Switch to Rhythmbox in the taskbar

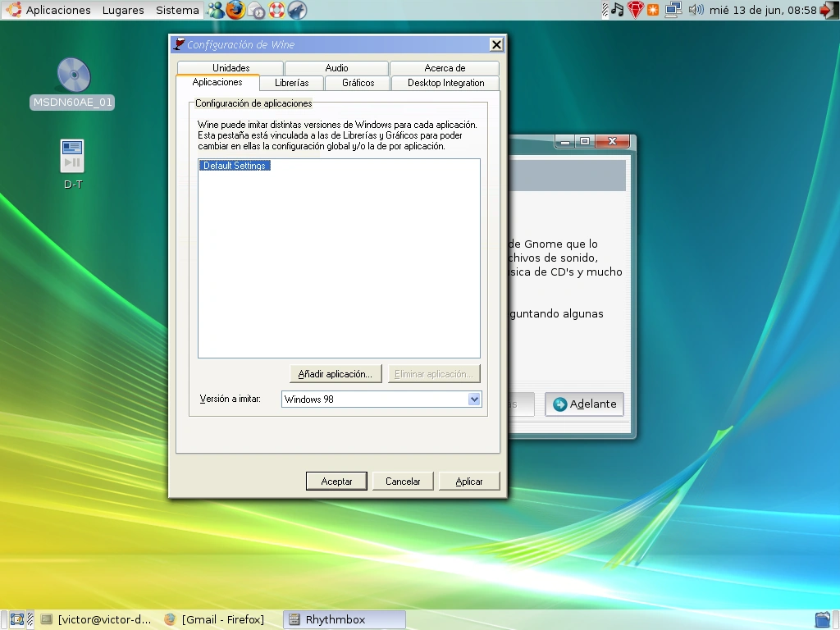click(x=344, y=620)
